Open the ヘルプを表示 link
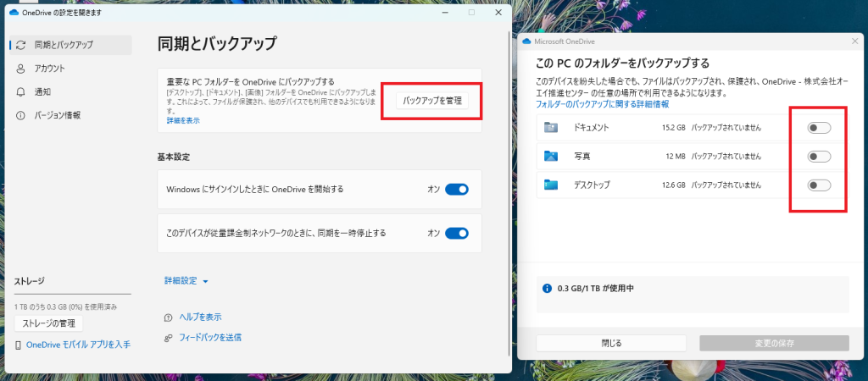Screen dimensions: 868x381 [200, 317]
